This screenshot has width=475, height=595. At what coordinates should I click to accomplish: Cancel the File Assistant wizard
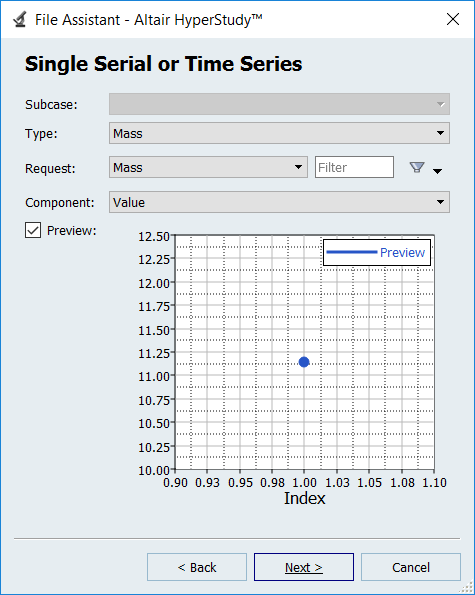(411, 567)
